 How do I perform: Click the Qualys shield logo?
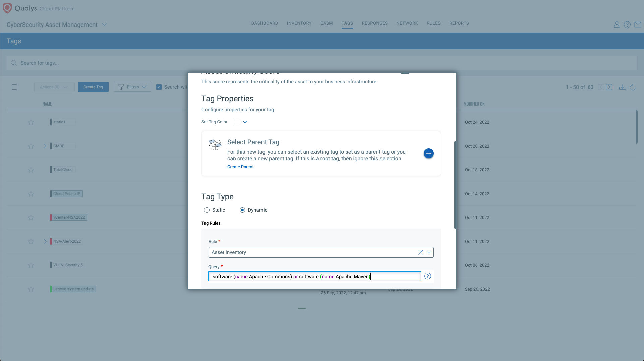point(7,8)
